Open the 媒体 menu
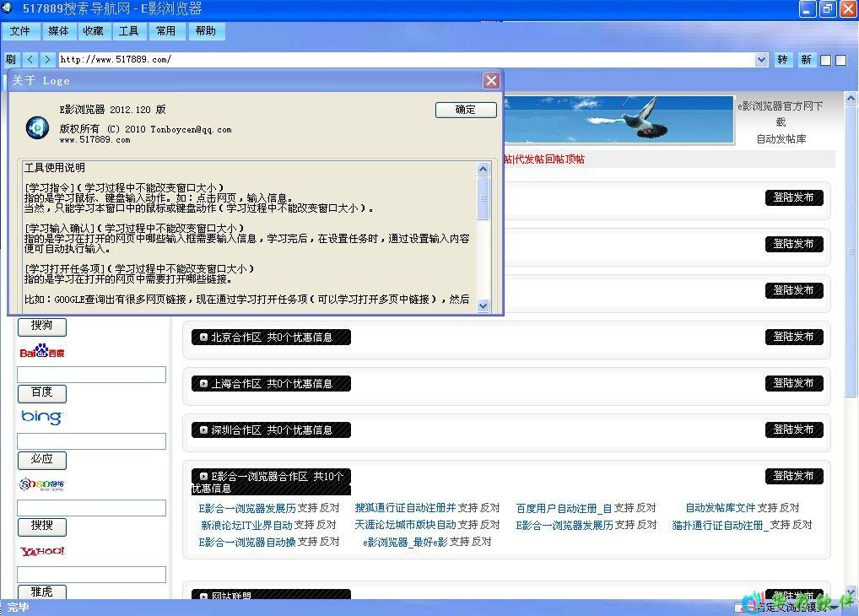This screenshot has height=616, width=859. click(58, 30)
